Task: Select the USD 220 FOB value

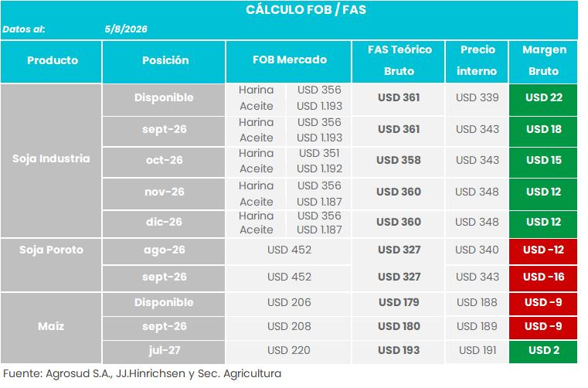Action: (x=289, y=350)
